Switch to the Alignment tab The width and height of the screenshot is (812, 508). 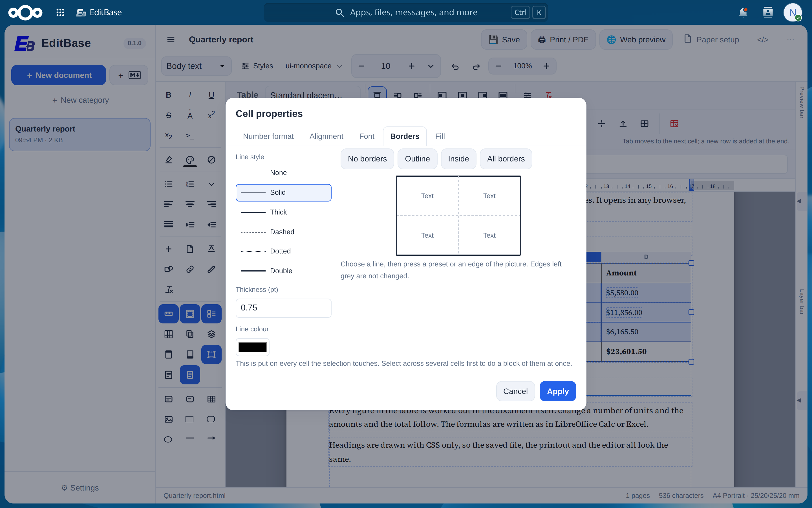pyautogui.click(x=326, y=136)
